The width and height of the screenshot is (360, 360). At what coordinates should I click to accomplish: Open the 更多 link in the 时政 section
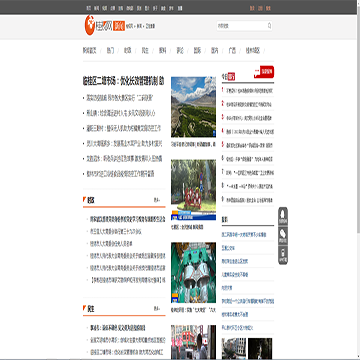tap(157, 200)
